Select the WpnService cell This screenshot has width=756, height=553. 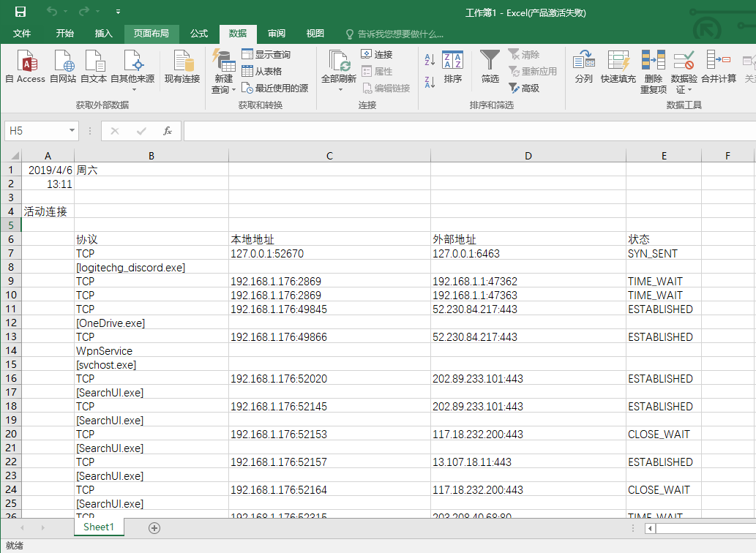(x=151, y=350)
